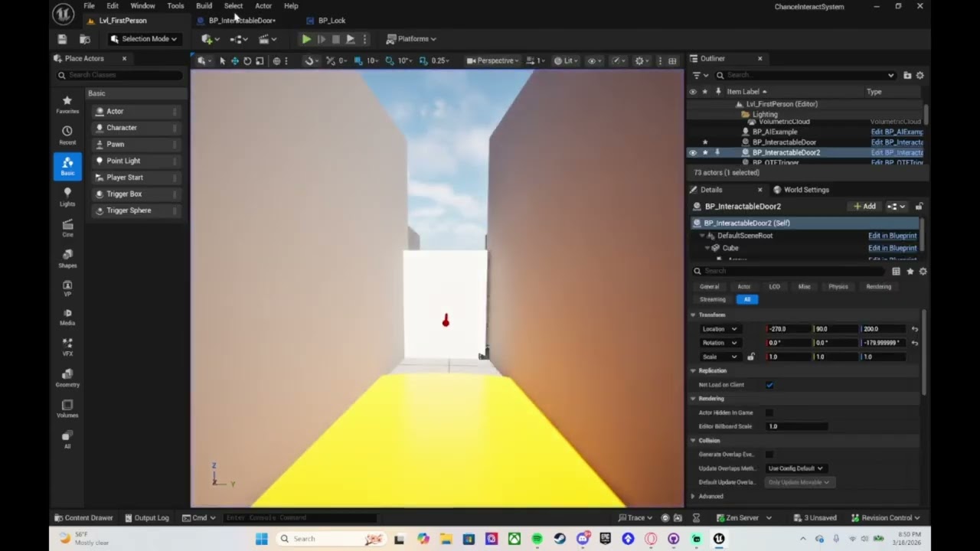
Task: Select the Geometry category in Place Actors
Action: (67, 378)
